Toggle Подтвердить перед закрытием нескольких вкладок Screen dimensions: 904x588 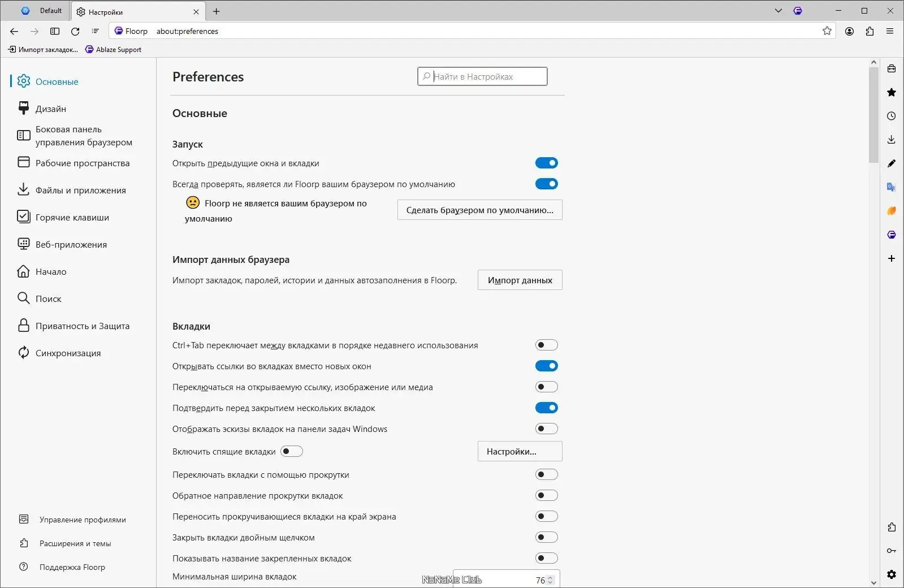[x=547, y=408]
